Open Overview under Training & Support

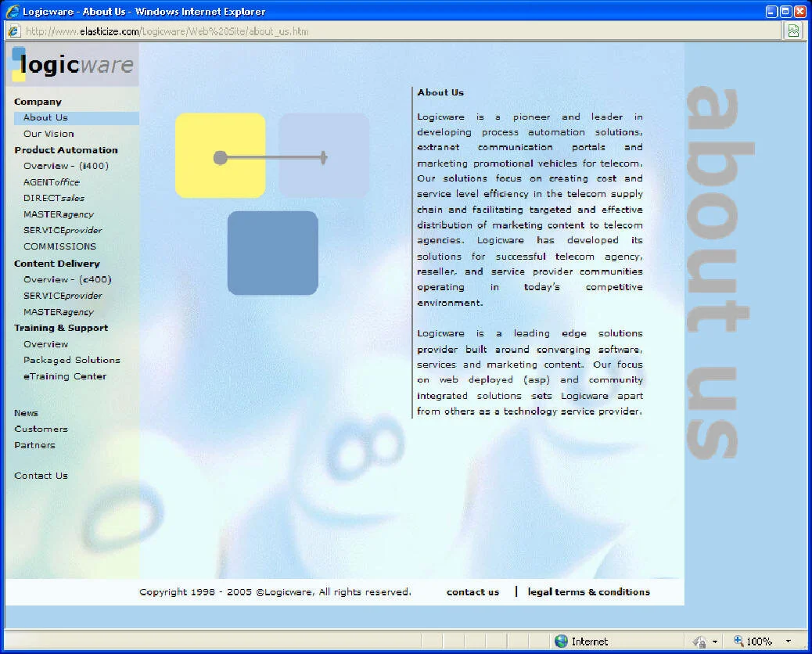point(45,344)
